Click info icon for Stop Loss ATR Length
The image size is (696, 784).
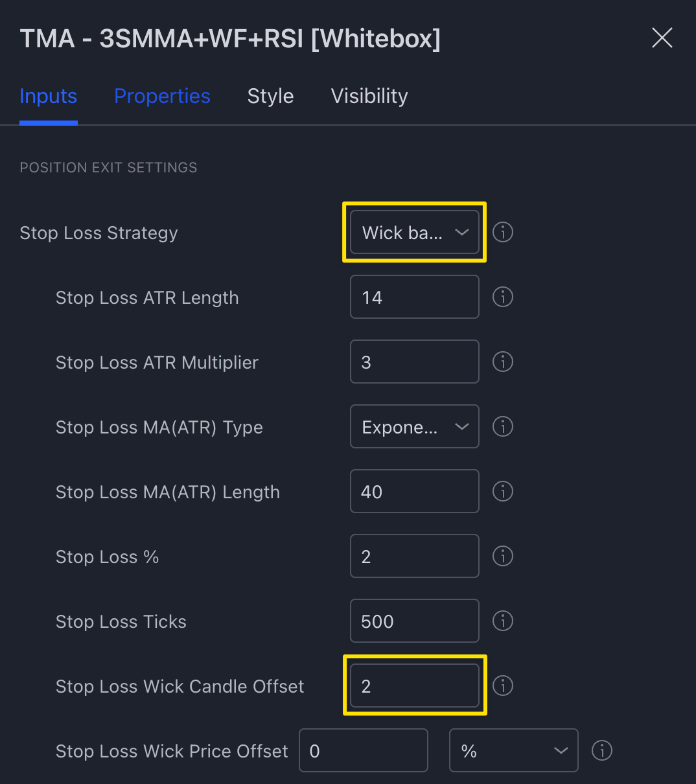(503, 297)
